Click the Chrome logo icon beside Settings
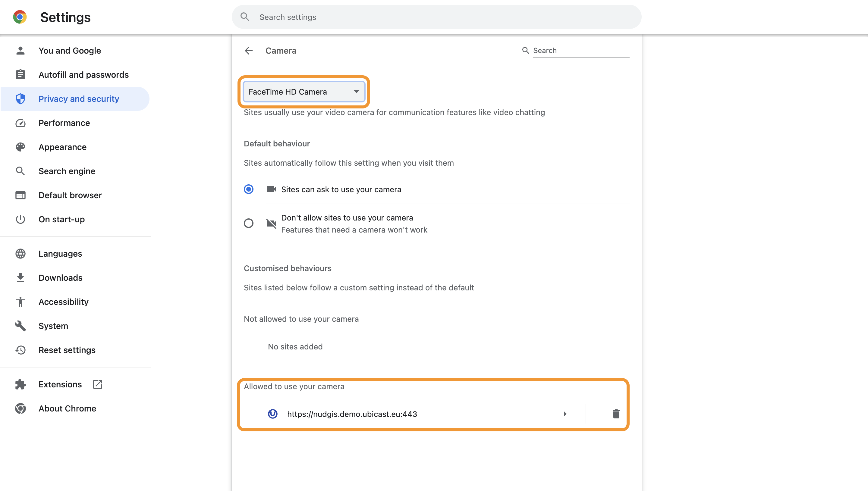The width and height of the screenshot is (868, 491). point(20,17)
